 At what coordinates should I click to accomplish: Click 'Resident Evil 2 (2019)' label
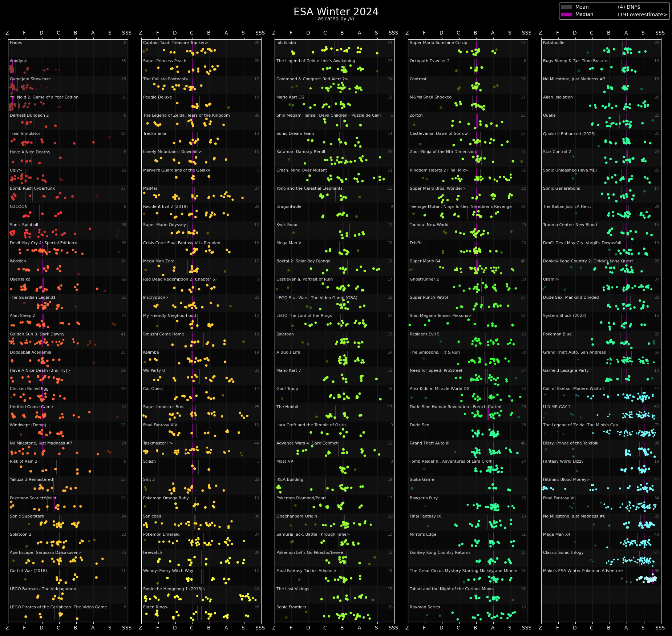click(x=165, y=207)
